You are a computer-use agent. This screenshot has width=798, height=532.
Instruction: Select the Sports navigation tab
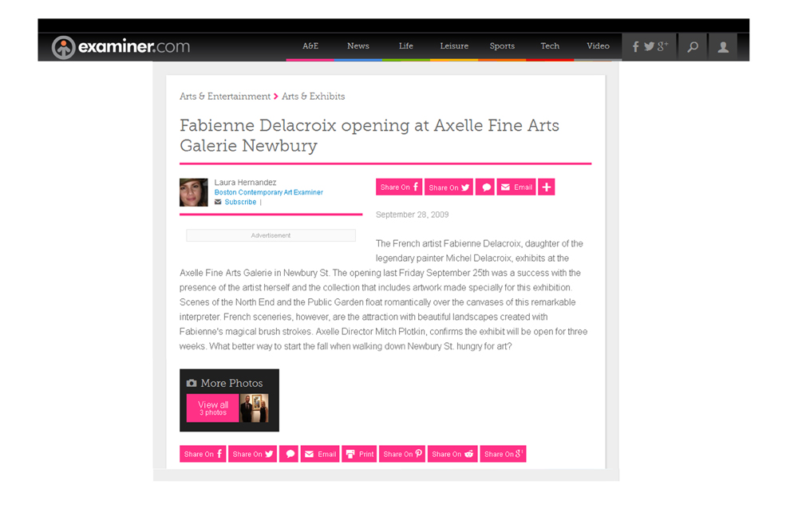502,46
